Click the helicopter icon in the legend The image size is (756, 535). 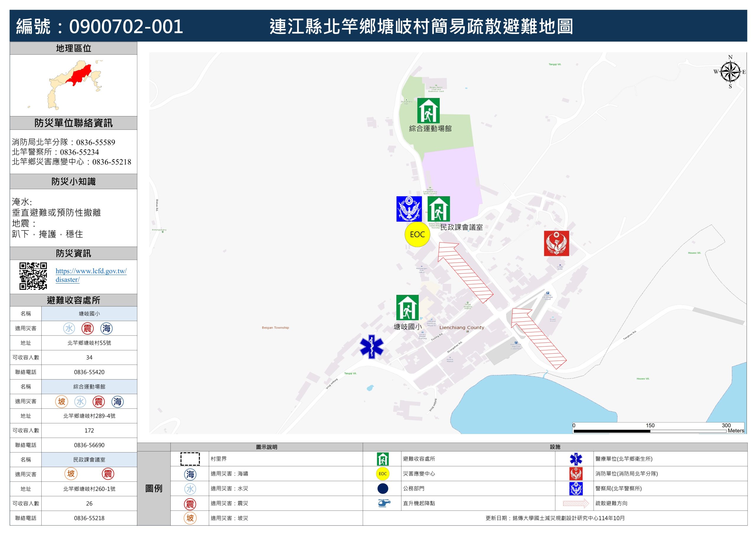click(384, 503)
